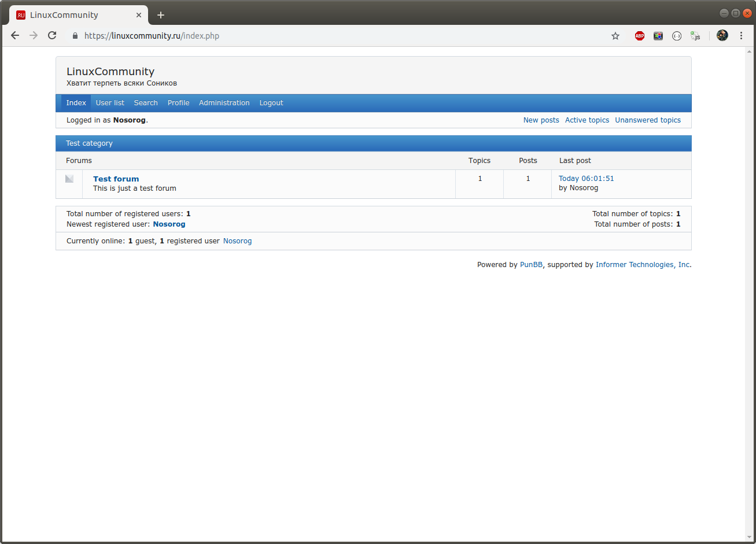756x544 pixels.
Task: Toggle the bookmark star for this page
Action: [x=615, y=35]
